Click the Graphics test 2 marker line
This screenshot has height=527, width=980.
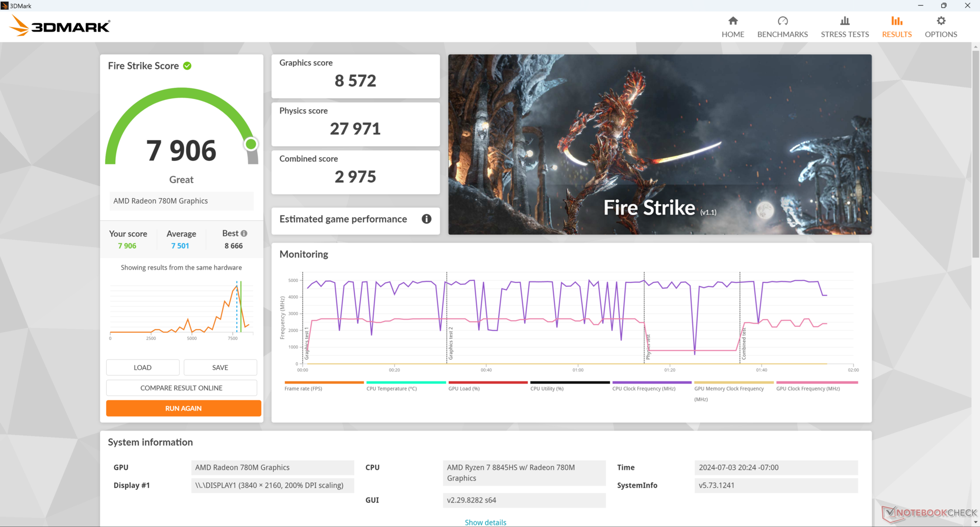447,318
